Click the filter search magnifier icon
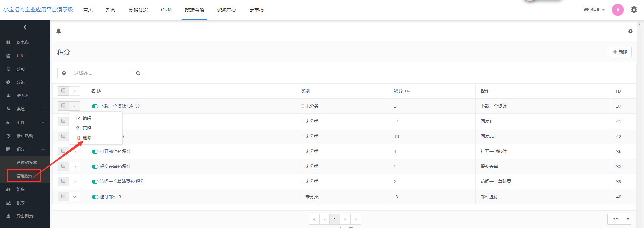The image size is (644, 228). [x=138, y=73]
